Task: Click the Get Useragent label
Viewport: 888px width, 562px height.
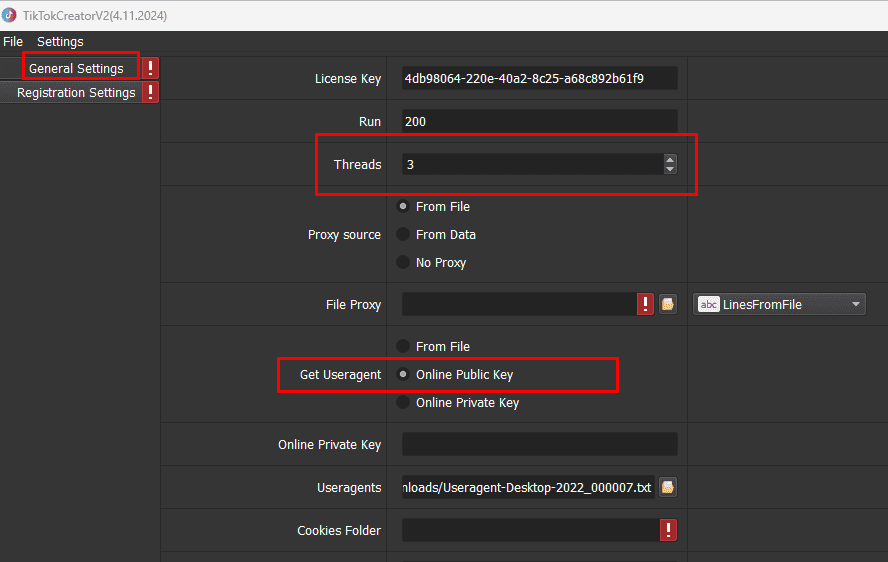Action: [340, 374]
